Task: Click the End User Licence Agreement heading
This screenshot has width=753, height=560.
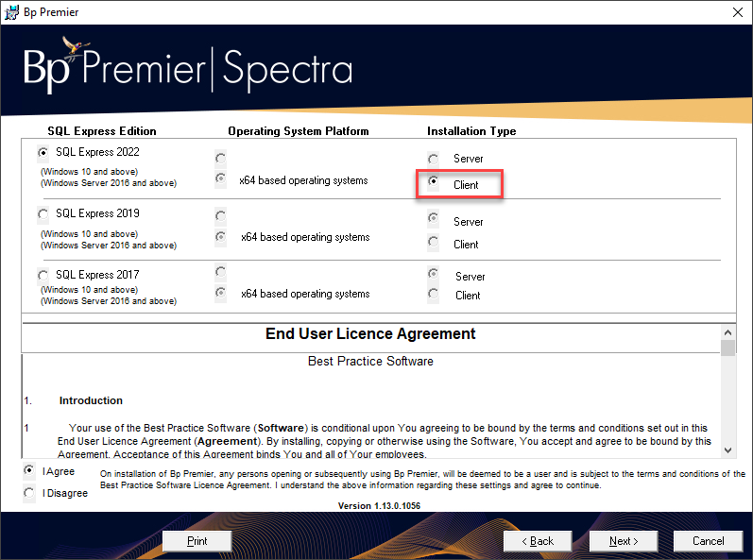Action: 370,333
